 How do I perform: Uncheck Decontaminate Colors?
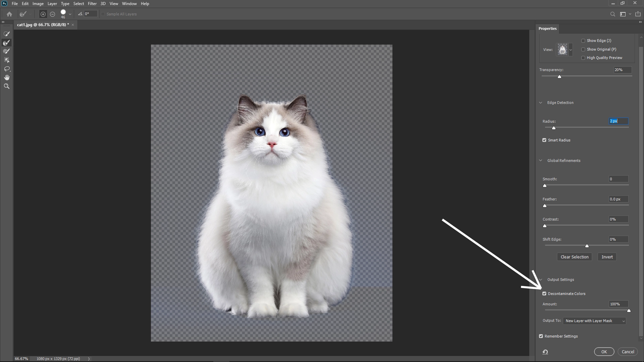(545, 293)
